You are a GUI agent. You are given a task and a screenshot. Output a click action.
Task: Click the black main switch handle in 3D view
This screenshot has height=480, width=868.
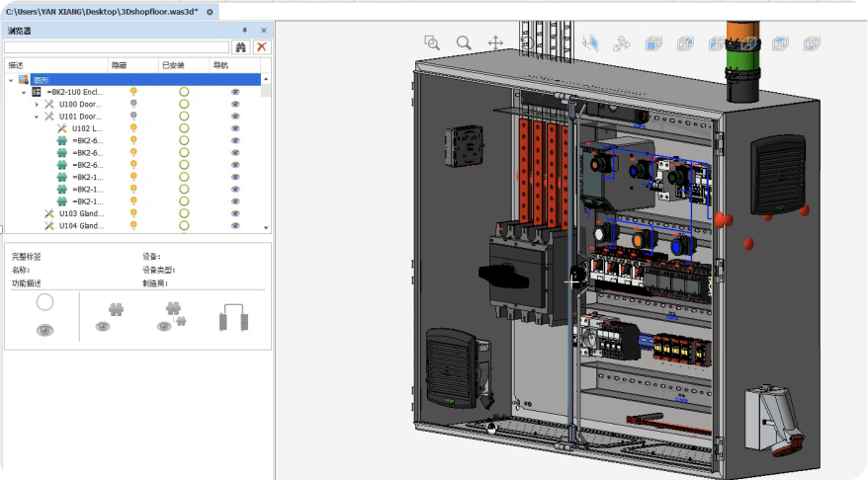pyautogui.click(x=502, y=276)
